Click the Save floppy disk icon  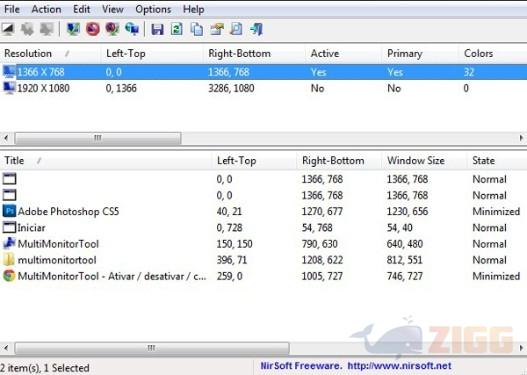157,29
